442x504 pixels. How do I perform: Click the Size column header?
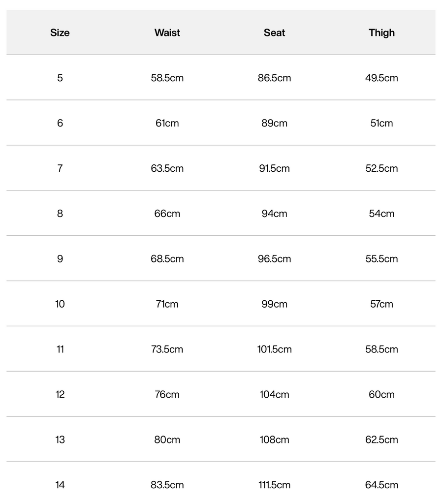pos(60,33)
